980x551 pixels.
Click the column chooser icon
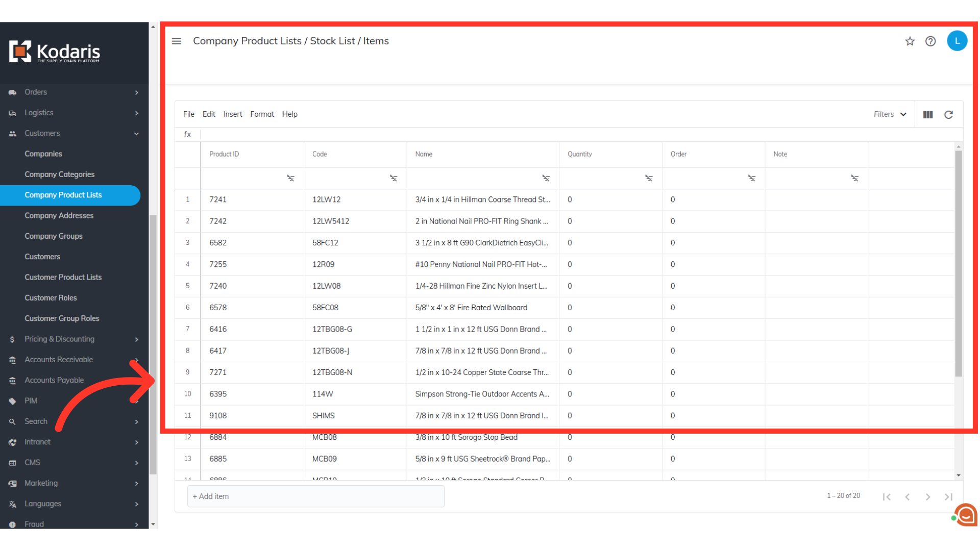coord(928,115)
